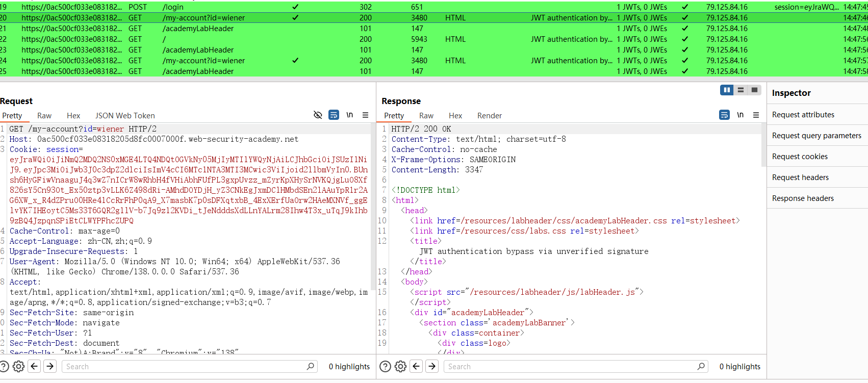Switch Request view to Hex tab
The image size is (868, 383).
[73, 116]
